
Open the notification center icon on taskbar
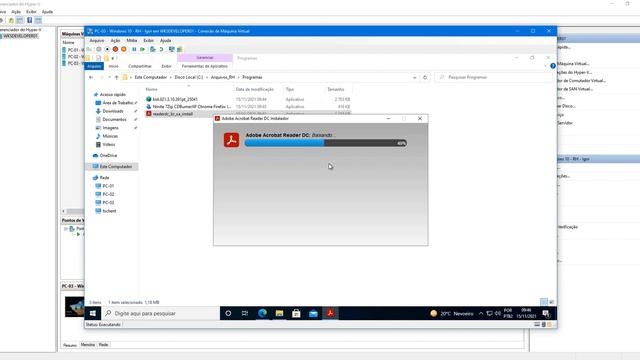tap(546, 313)
